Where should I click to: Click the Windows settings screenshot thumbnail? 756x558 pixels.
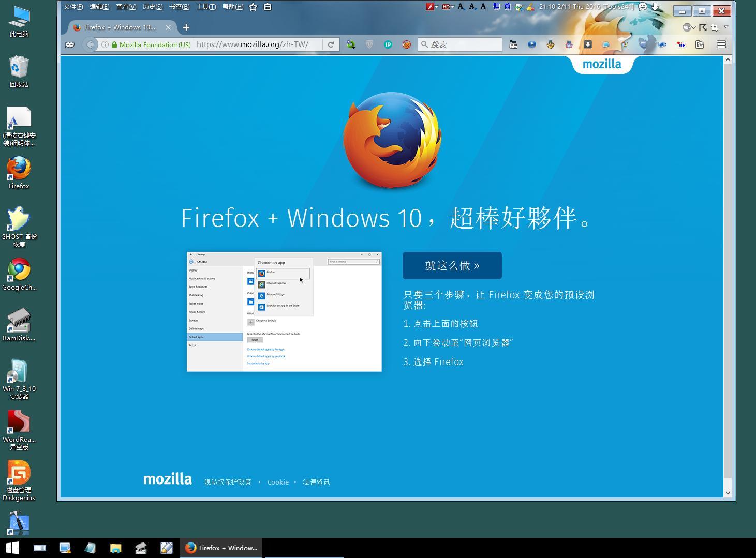pos(284,312)
